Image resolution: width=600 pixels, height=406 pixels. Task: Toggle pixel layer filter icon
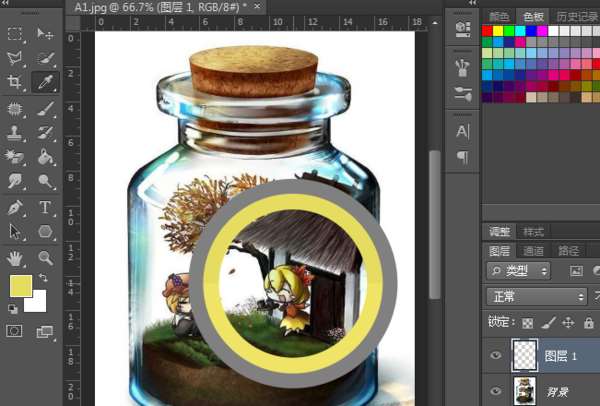click(576, 271)
